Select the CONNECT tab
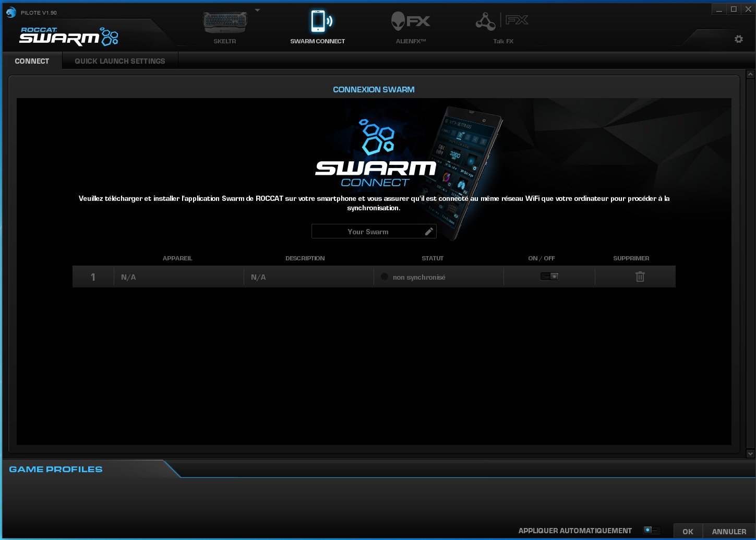 32,61
